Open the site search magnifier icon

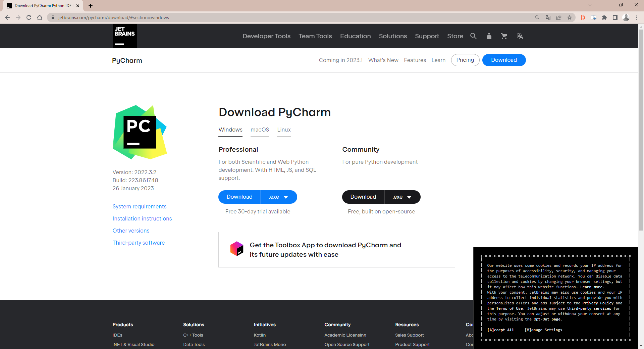pos(473,36)
